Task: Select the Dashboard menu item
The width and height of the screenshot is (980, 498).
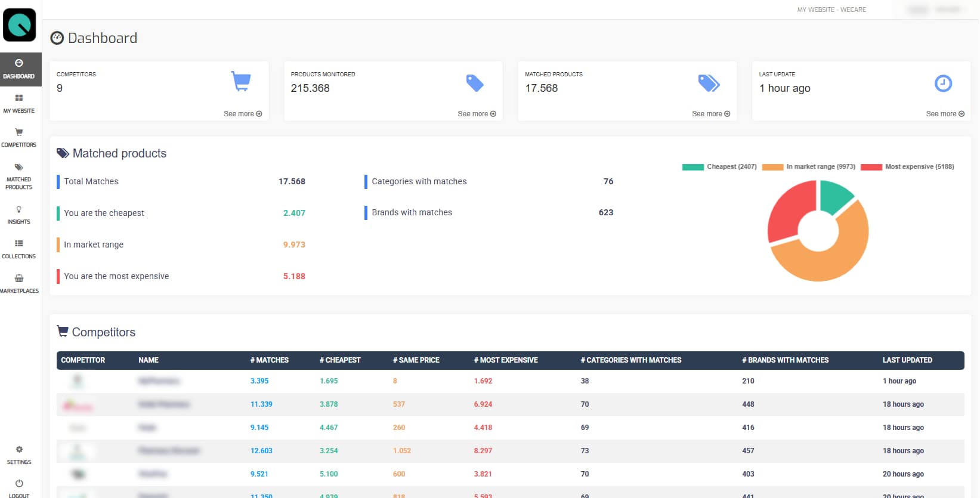Action: [x=19, y=69]
